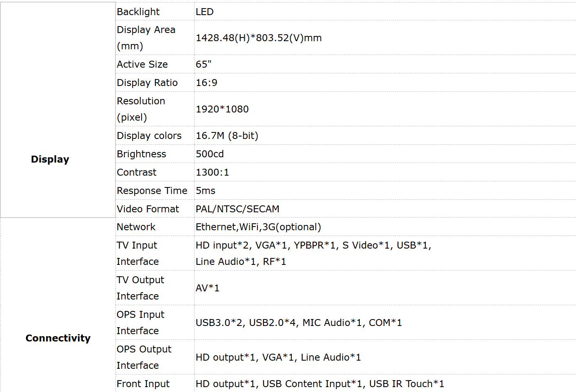Select the Active Size label
The image size is (576, 392).
(142, 64)
